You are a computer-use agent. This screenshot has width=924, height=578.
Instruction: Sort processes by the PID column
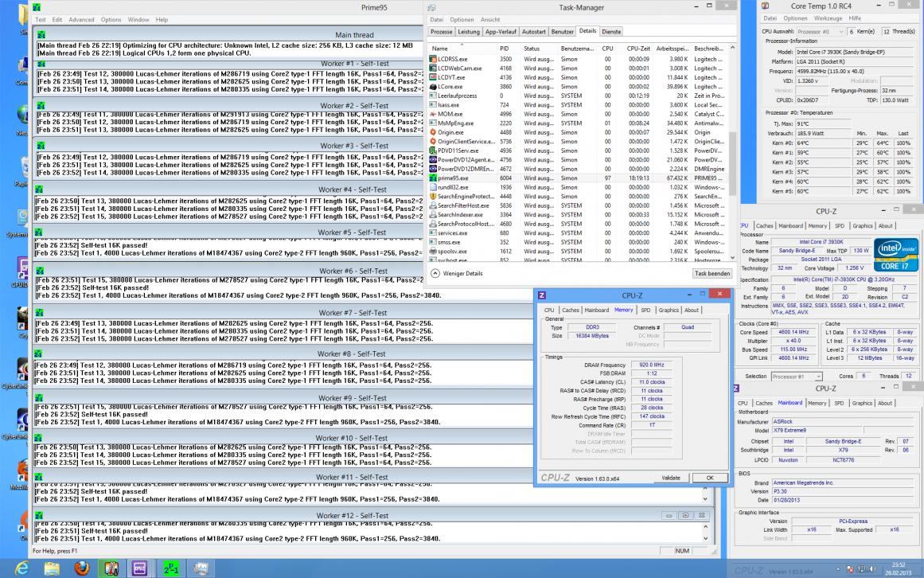505,49
